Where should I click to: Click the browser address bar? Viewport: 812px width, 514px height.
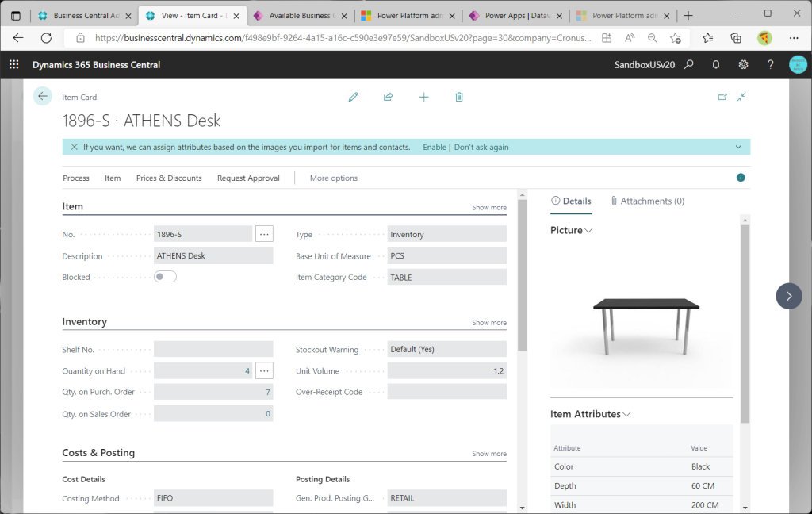point(342,38)
